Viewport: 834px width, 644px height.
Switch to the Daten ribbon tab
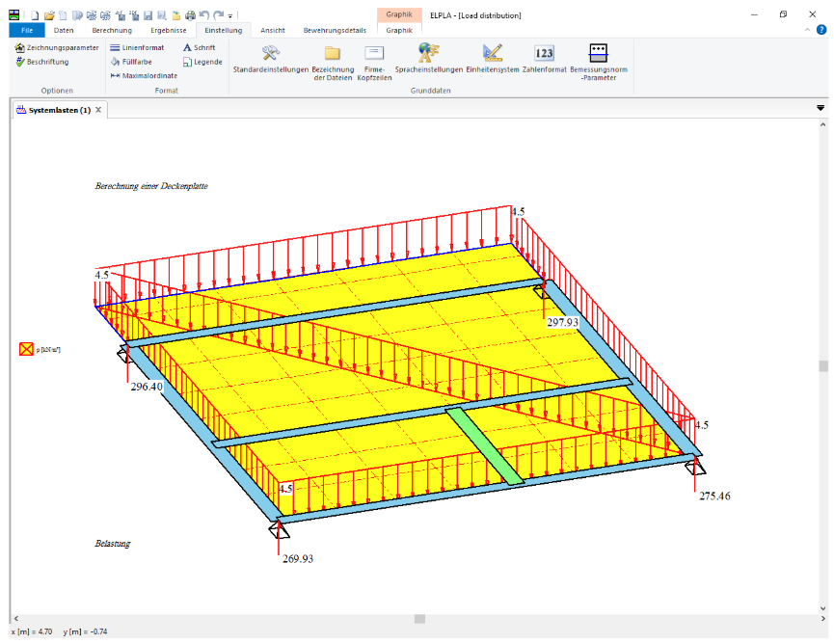[x=64, y=30]
